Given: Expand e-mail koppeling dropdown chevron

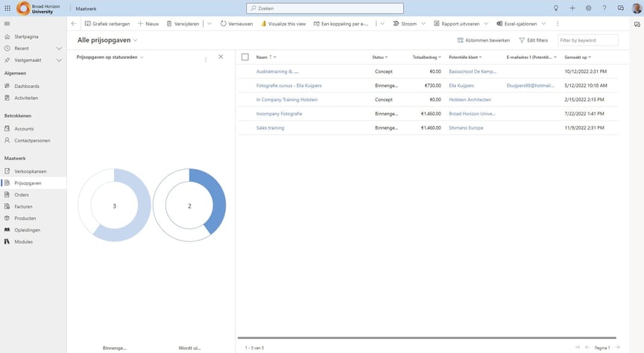Looking at the screenshot, I should (x=382, y=24).
